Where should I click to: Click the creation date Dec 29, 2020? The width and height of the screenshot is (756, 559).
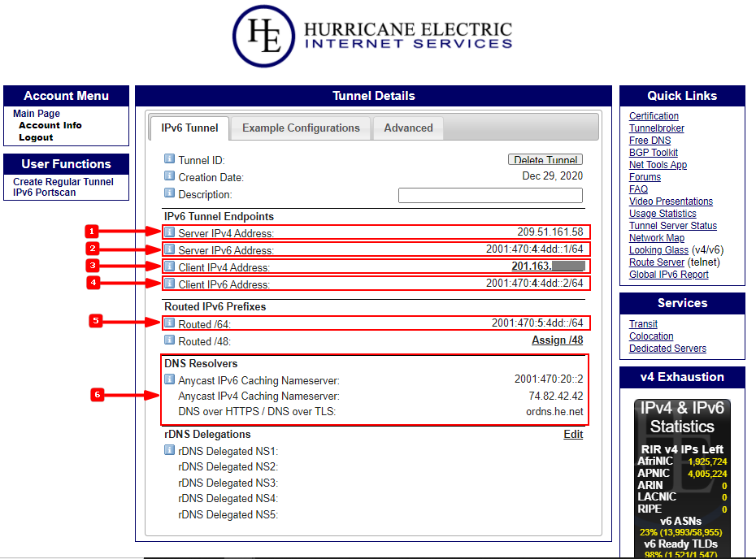click(x=553, y=175)
